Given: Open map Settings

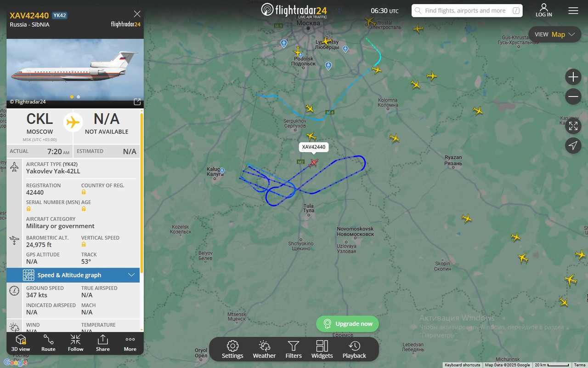Looking at the screenshot, I should click(x=232, y=350).
